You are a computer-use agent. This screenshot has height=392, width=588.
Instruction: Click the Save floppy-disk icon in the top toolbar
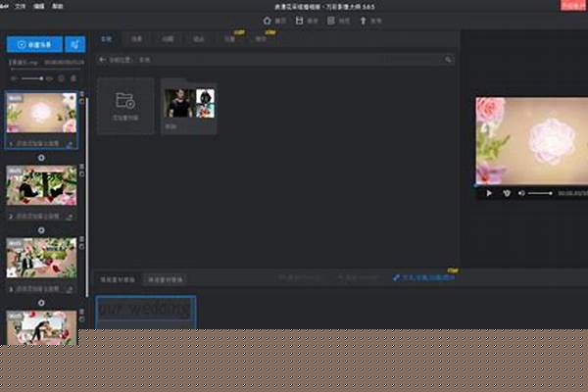click(299, 21)
